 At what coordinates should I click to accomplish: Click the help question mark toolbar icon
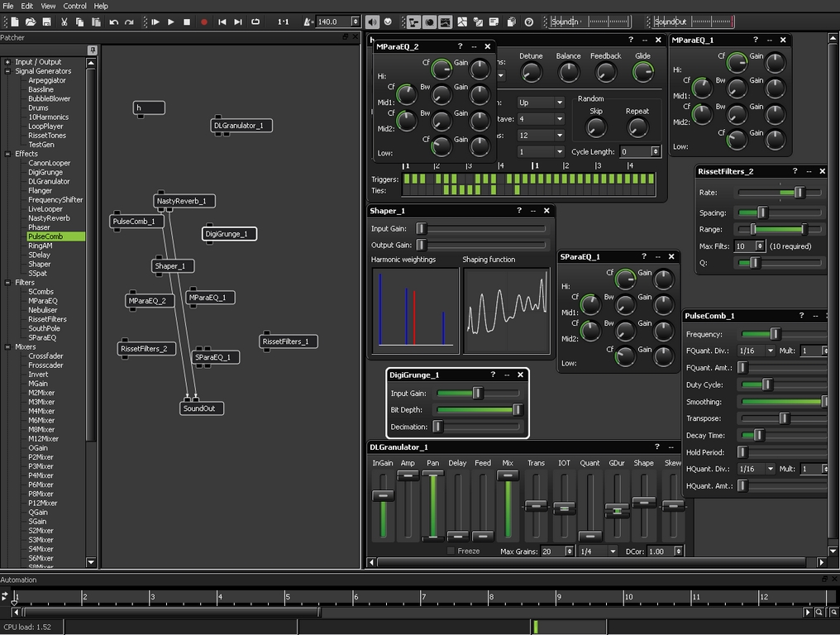529,21
